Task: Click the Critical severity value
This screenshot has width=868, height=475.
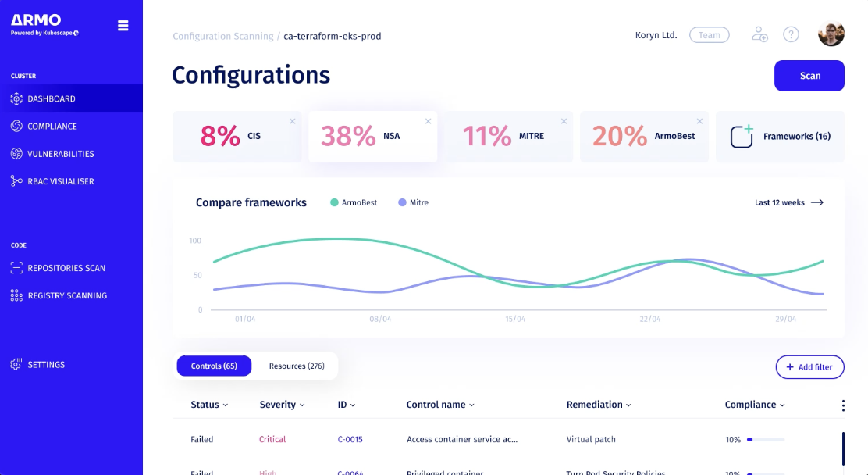Action: click(272, 439)
